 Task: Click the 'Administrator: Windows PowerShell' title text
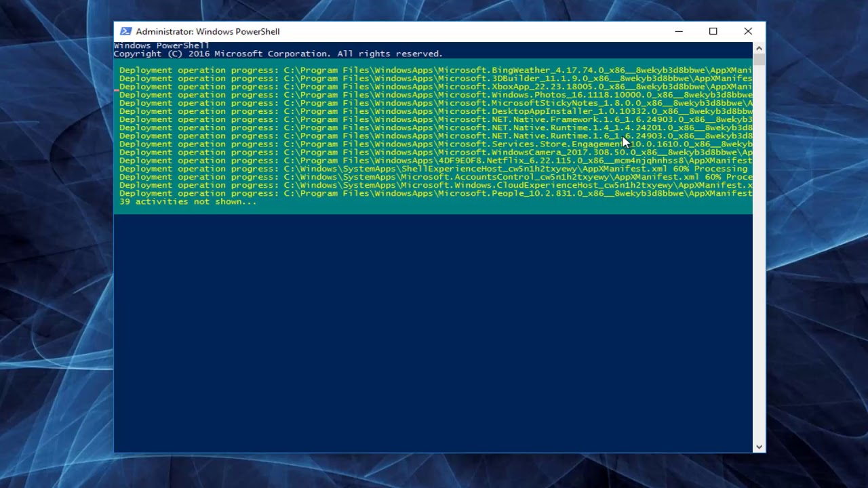(208, 31)
